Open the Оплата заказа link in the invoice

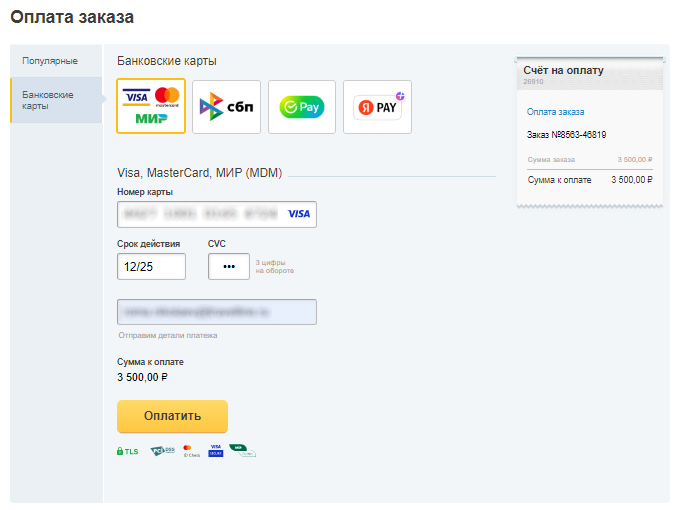(555, 112)
